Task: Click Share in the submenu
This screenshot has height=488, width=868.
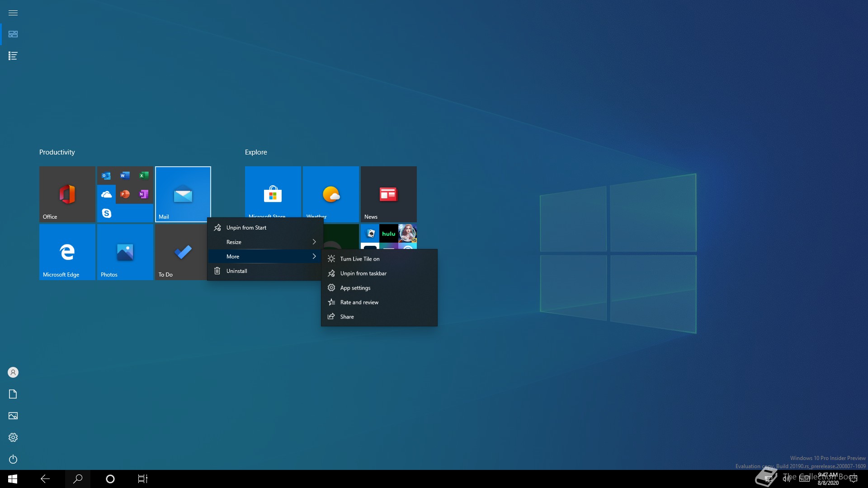Action: tap(379, 317)
